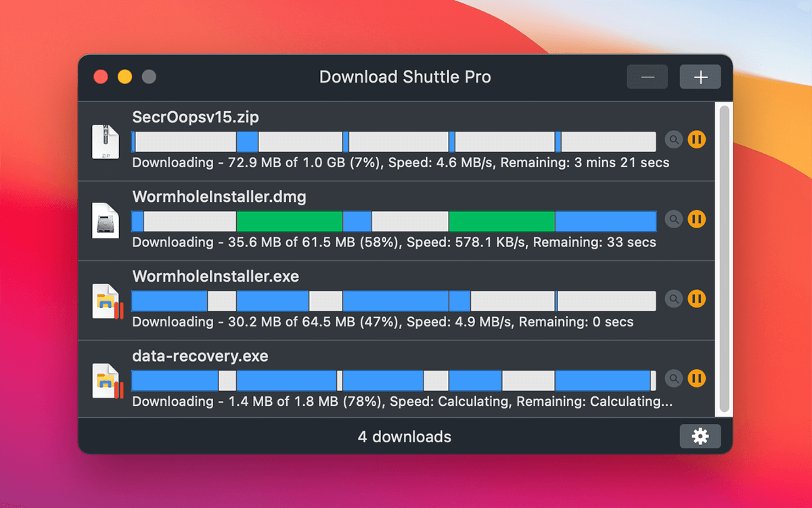This screenshot has height=508, width=812.
Task: Reveal data-recovery.exe with magnifier icon
Action: [x=673, y=379]
